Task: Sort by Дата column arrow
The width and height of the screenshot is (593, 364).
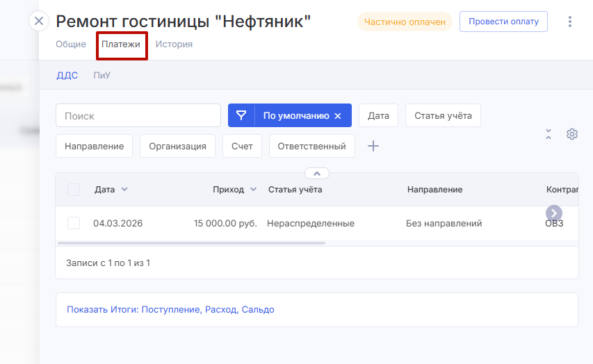Action: [x=124, y=190]
